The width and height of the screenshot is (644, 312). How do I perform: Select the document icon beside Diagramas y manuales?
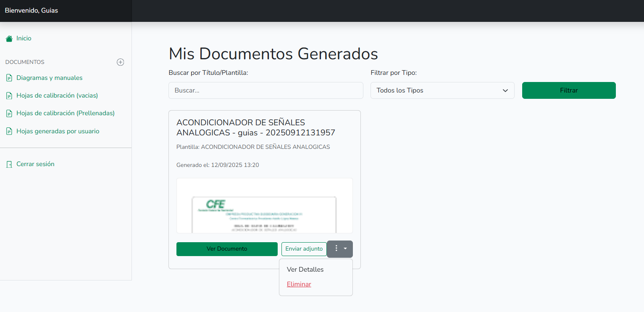click(9, 77)
